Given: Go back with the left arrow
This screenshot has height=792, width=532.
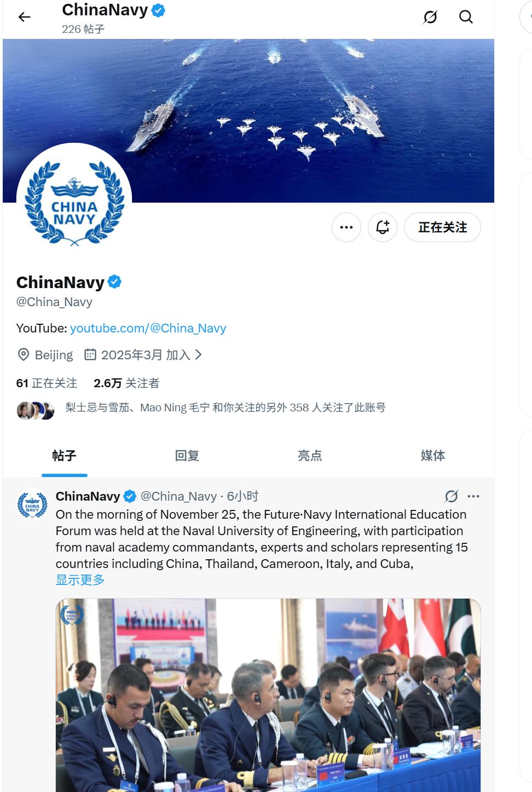Looking at the screenshot, I should (24, 17).
